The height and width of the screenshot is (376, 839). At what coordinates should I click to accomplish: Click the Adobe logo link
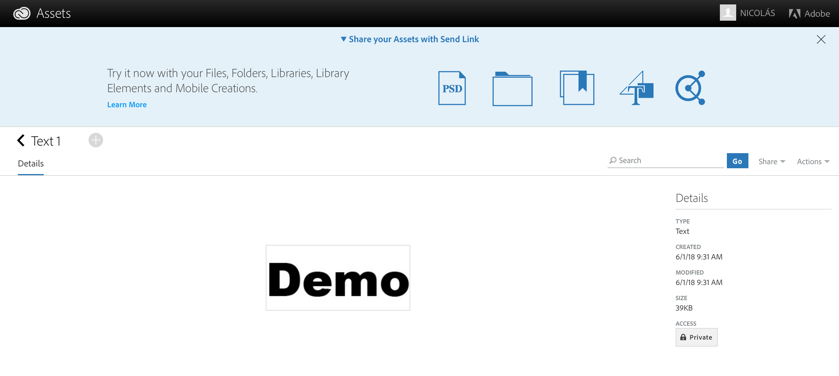tap(809, 14)
